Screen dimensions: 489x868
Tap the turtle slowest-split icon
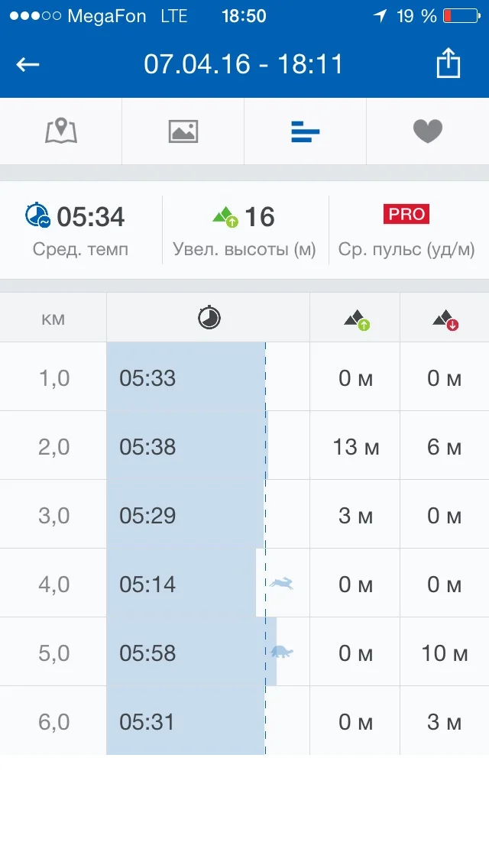click(282, 652)
